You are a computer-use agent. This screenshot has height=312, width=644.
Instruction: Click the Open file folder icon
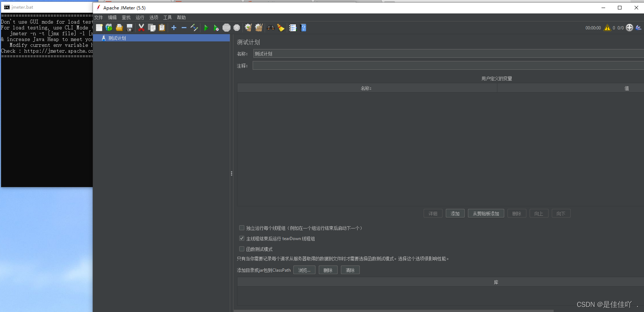(x=119, y=28)
